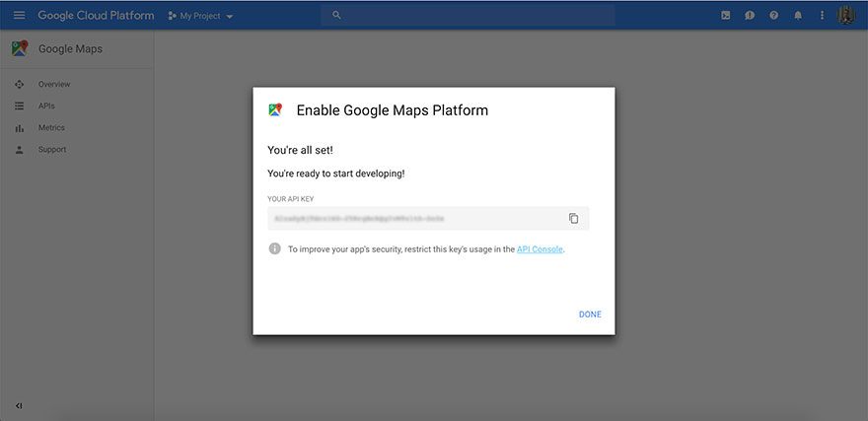This screenshot has height=421, width=868.
Task: Select the Overview sidebar item
Action: click(x=76, y=84)
